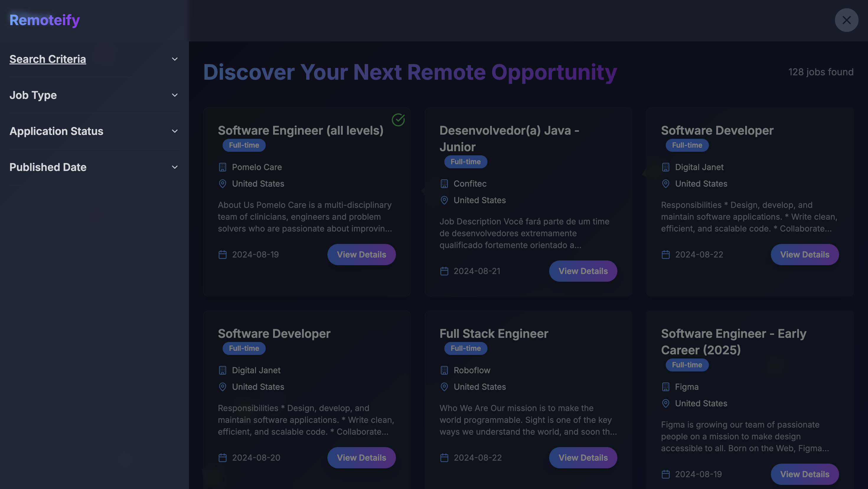Click the location pin on the 2024-08-20 Digital Janet card

coord(222,387)
